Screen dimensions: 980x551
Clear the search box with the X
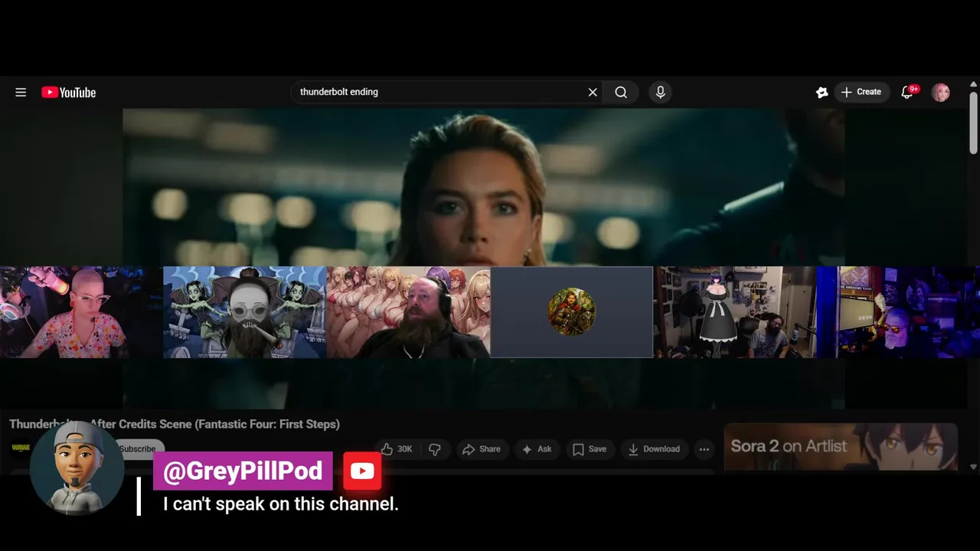pos(593,92)
